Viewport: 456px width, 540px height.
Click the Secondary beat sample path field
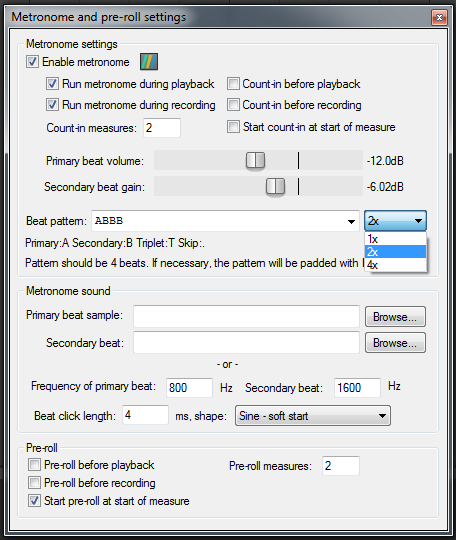[246, 342]
